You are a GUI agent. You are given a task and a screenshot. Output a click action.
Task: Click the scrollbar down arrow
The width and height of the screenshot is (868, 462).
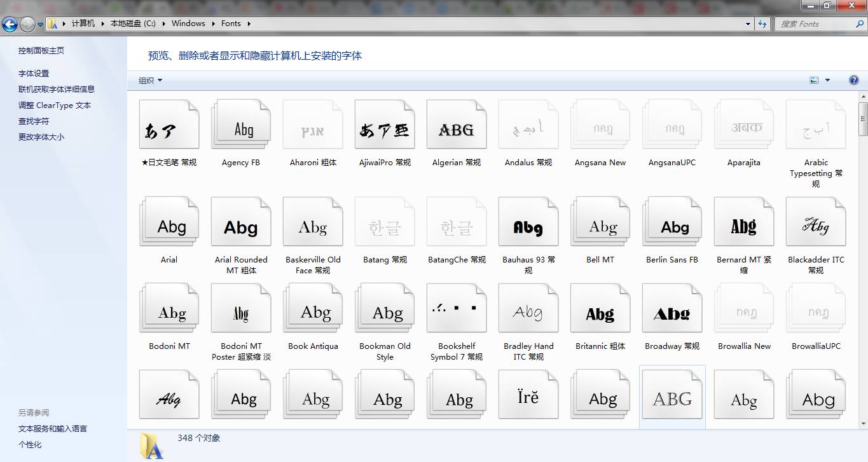pyautogui.click(x=863, y=423)
